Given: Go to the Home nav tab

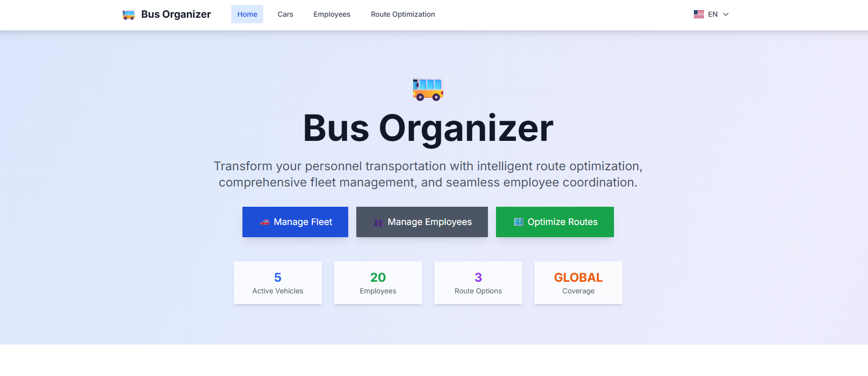Looking at the screenshot, I should click(247, 14).
